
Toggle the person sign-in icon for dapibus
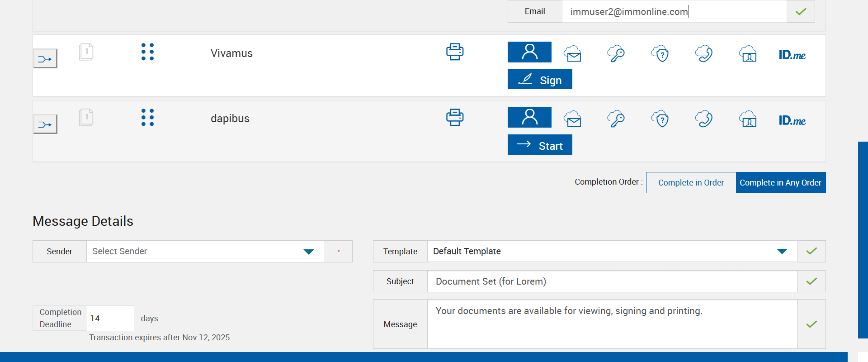pyautogui.click(x=529, y=118)
